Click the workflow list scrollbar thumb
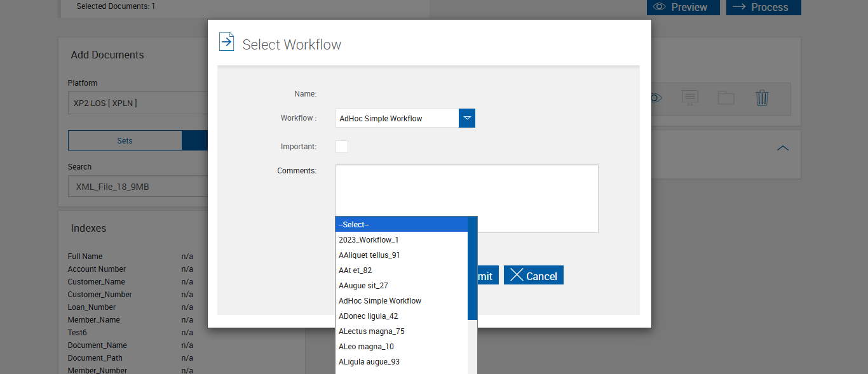868x374 pixels. point(472,268)
